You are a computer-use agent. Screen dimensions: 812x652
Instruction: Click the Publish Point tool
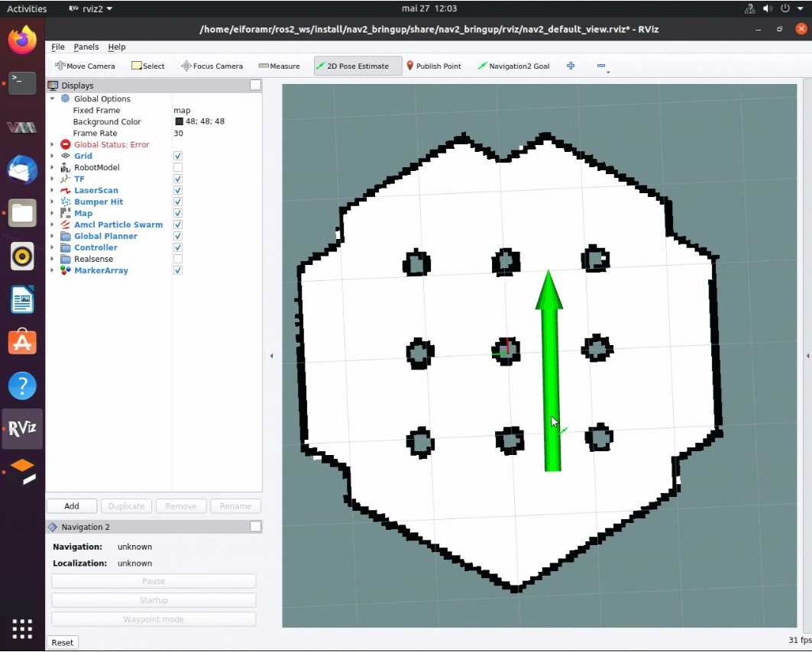point(433,66)
